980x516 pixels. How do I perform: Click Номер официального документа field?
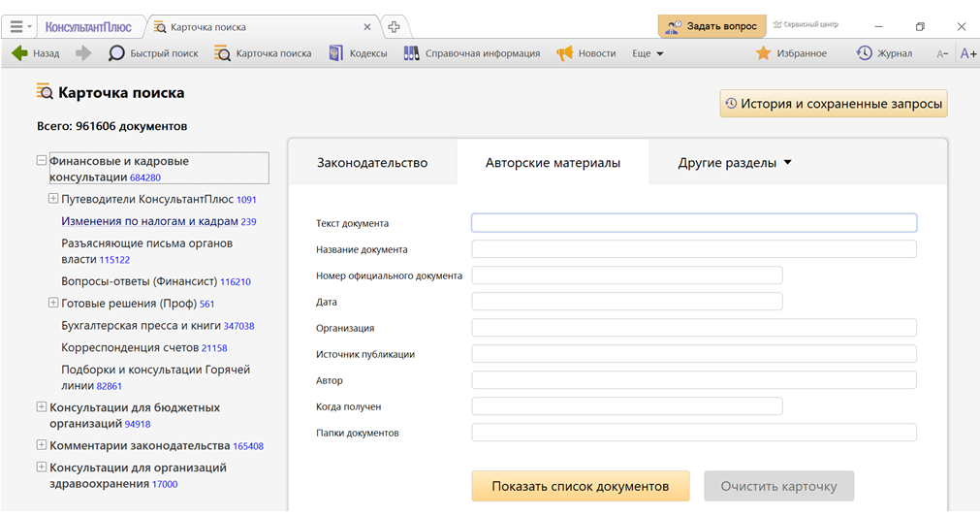627,275
